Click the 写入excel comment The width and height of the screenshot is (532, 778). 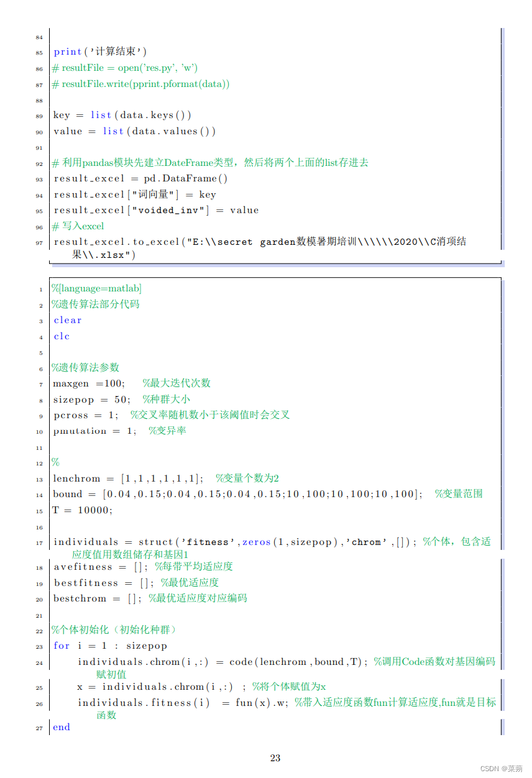click(78, 226)
